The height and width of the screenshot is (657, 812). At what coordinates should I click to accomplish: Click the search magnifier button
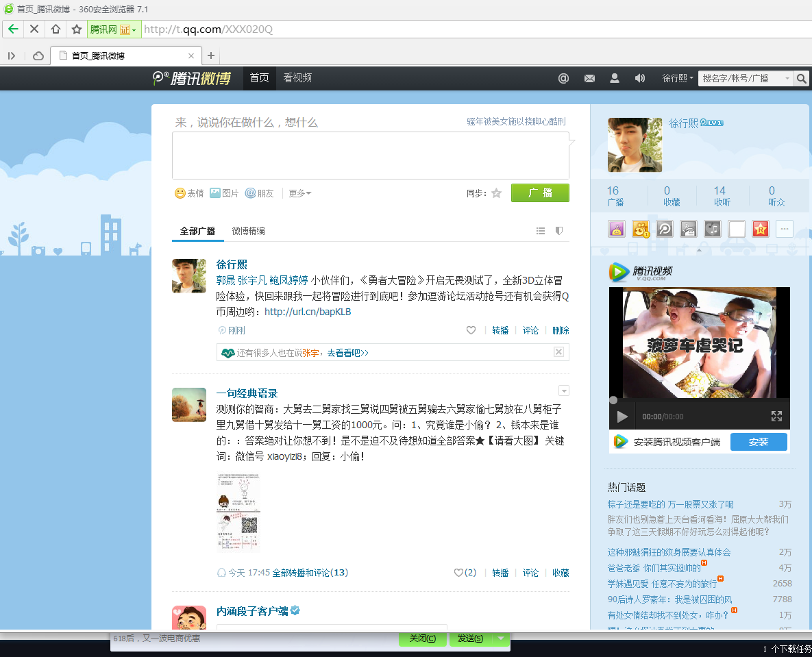pyautogui.click(x=801, y=78)
